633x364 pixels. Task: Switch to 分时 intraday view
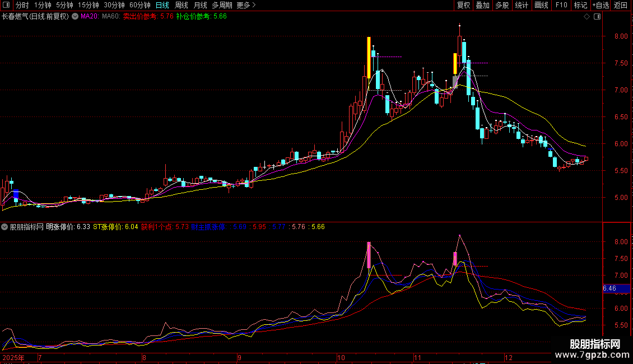22,5
